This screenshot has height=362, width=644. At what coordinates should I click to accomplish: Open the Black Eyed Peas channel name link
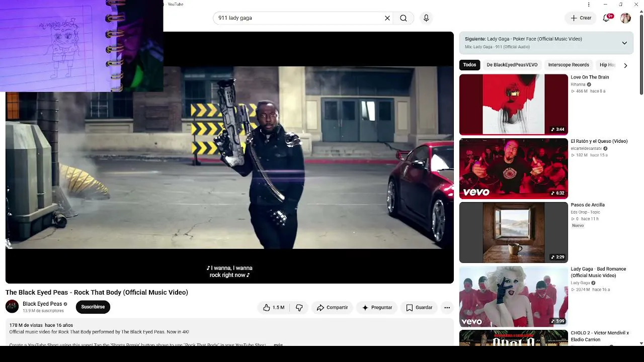point(42,304)
